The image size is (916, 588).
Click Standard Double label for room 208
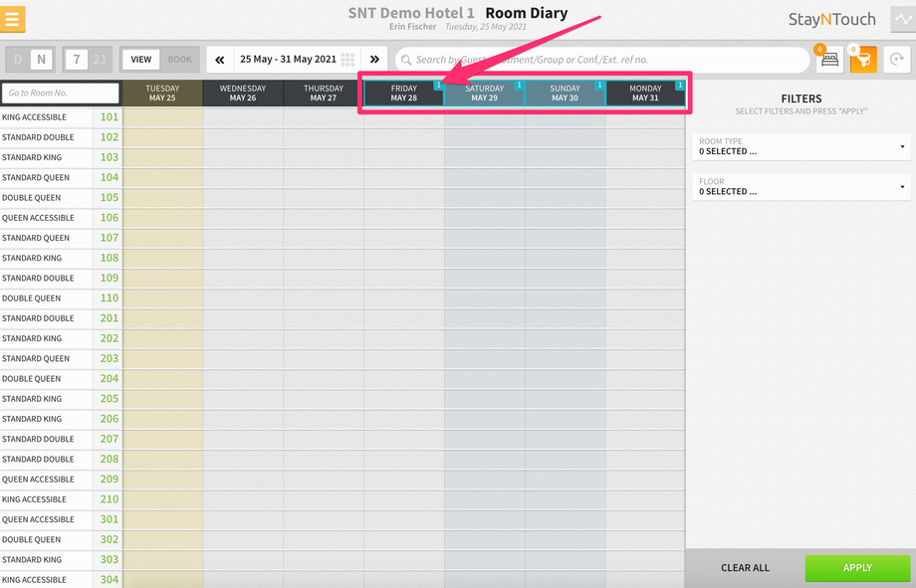tap(38, 459)
